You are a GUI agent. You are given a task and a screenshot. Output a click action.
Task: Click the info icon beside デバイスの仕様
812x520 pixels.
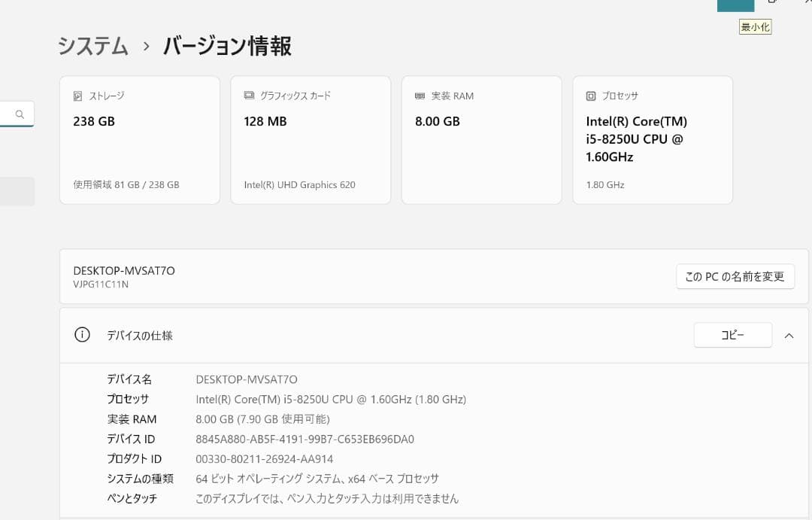[82, 334]
